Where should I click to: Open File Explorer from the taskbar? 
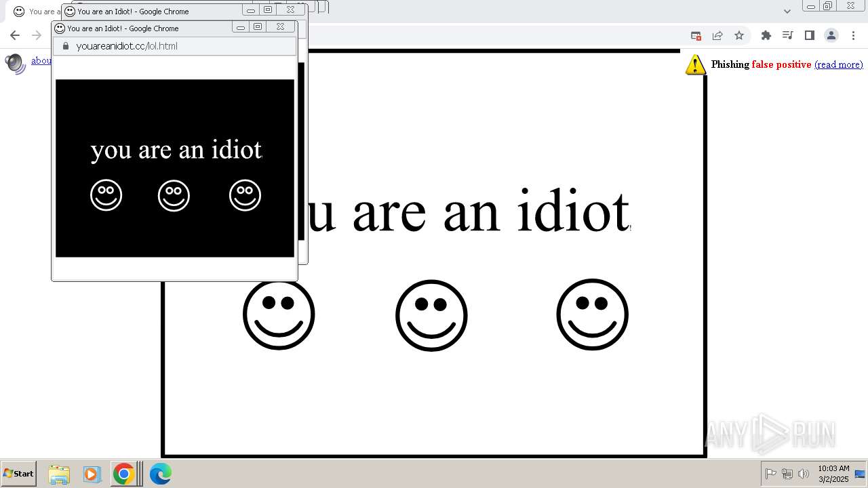[59, 474]
